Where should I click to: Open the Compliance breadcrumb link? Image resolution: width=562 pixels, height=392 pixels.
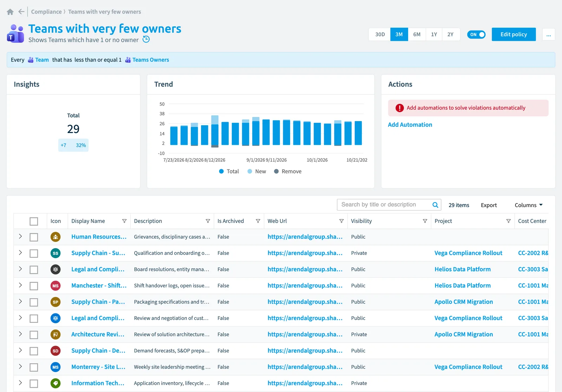(46, 12)
